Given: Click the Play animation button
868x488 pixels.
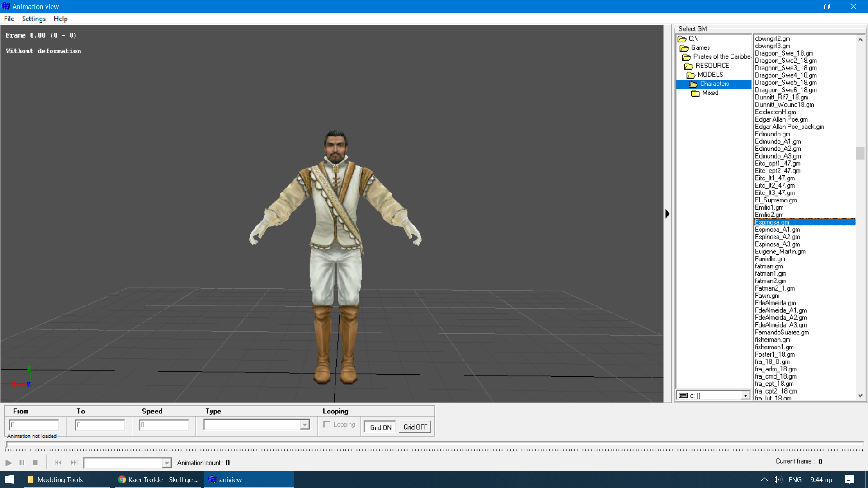Looking at the screenshot, I should (9, 463).
